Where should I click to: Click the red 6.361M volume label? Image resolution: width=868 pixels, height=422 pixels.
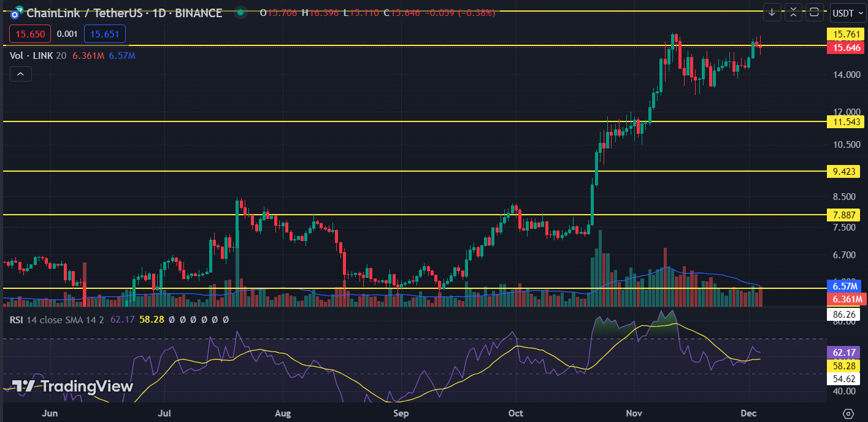[845, 299]
